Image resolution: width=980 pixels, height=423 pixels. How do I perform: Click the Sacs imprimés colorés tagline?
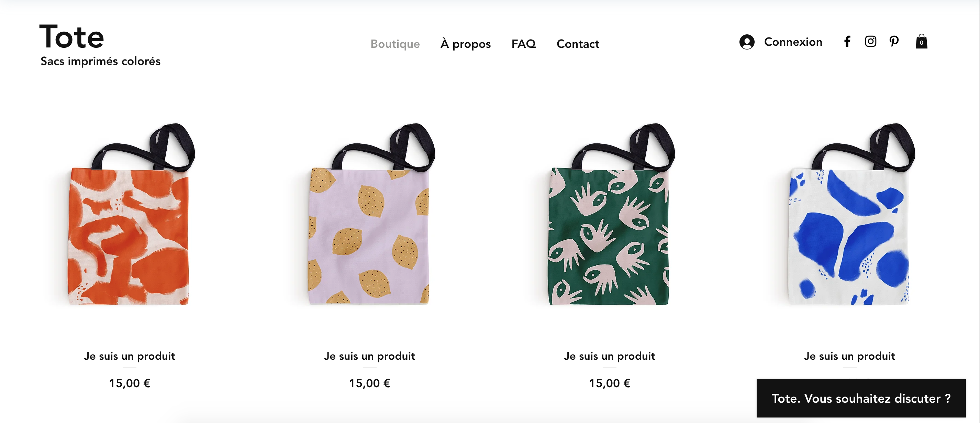tap(100, 61)
